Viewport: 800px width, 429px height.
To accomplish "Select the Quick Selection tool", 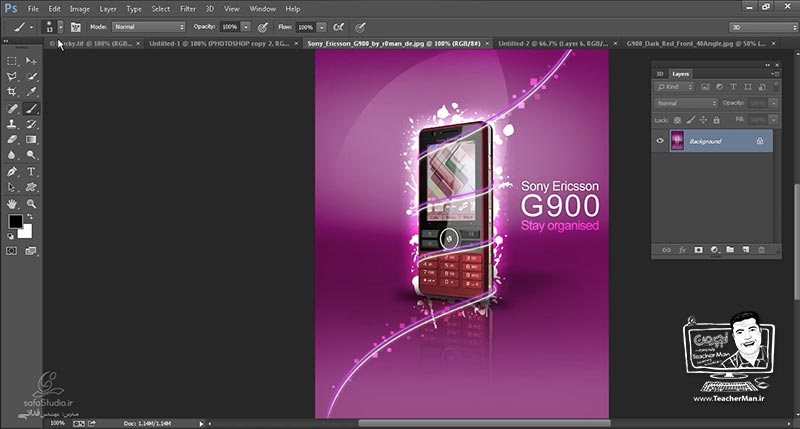I will point(31,77).
